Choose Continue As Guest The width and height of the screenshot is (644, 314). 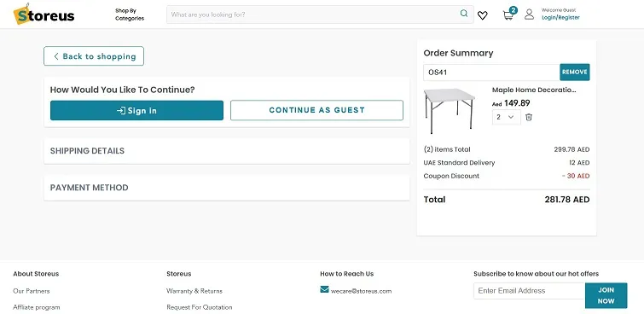click(x=316, y=110)
